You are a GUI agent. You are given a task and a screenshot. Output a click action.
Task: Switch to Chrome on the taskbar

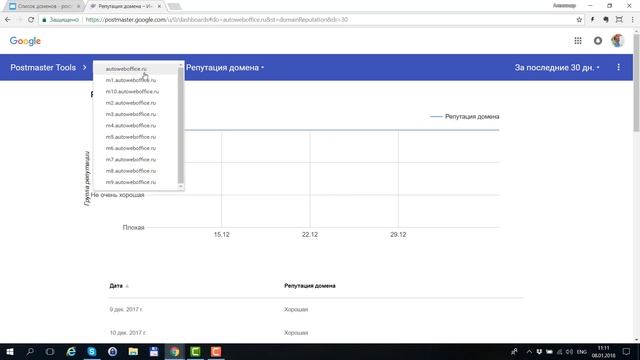coord(175,351)
